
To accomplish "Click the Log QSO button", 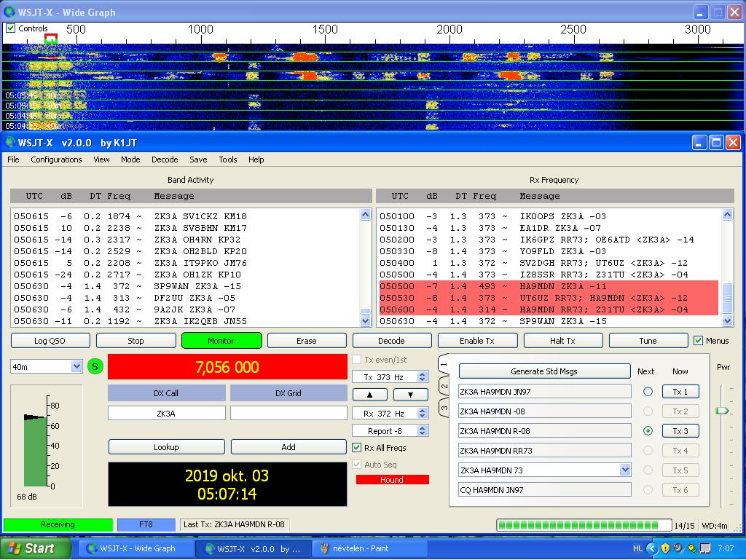I will [x=50, y=340].
